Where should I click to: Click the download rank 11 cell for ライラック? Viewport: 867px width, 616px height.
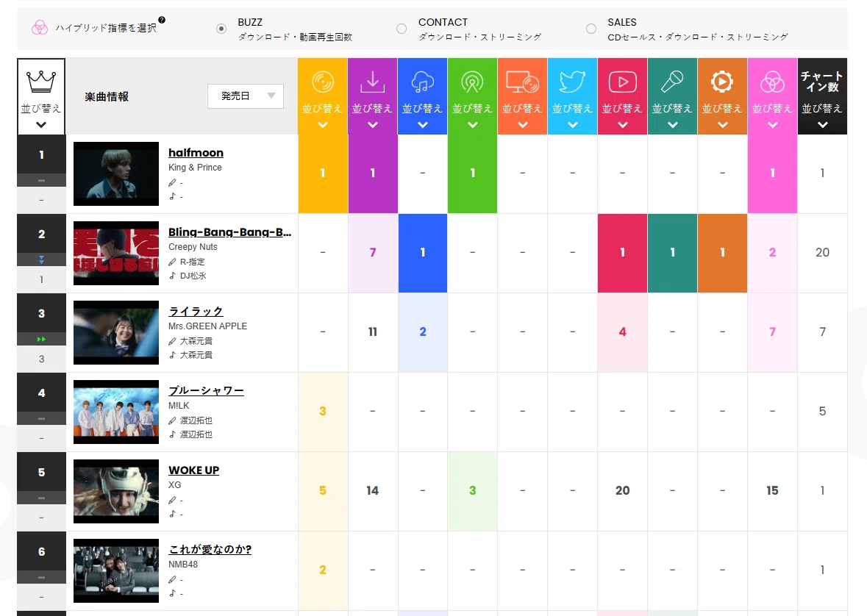pos(373,332)
